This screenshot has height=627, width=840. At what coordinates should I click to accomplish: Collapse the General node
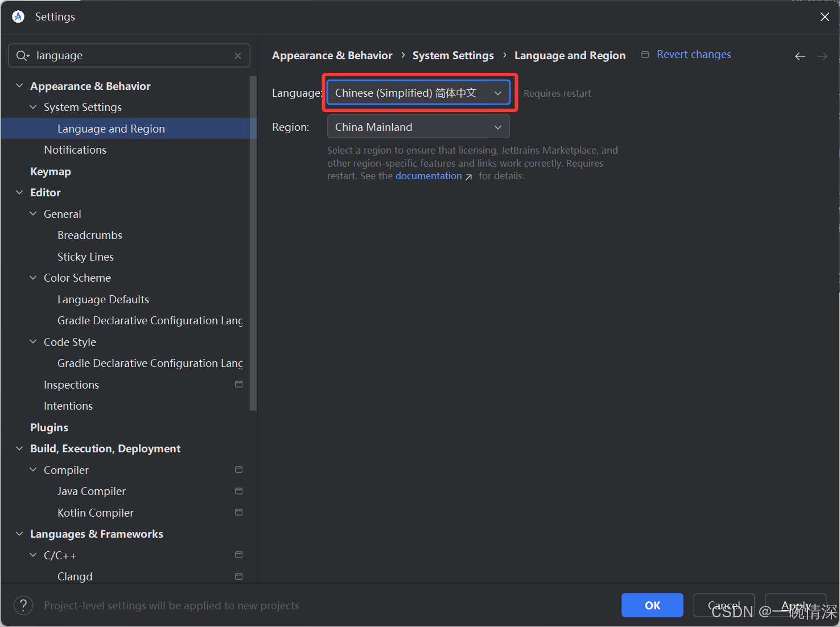(x=33, y=214)
